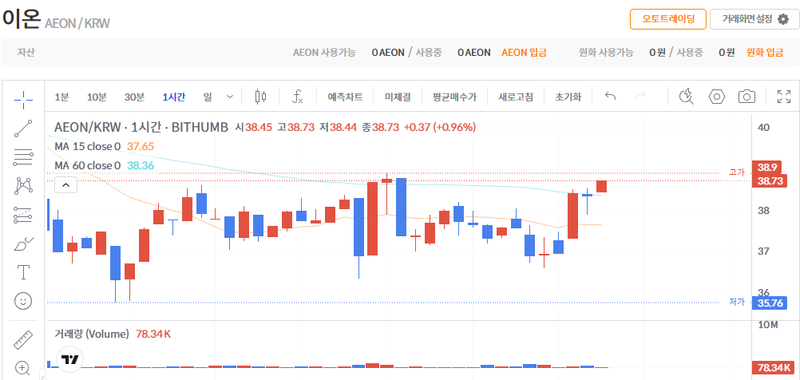The image size is (800, 380).
Task: Switch to the 10분 interval
Action: [x=96, y=96]
